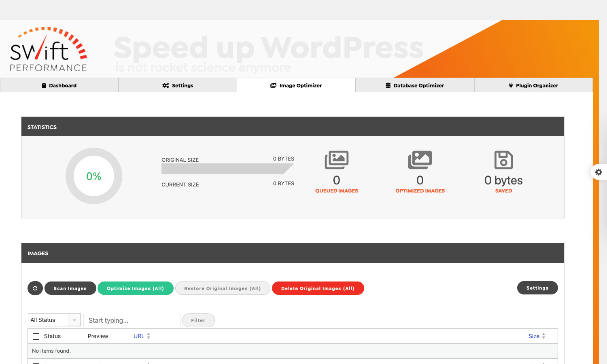Open the Database Optimizer tab
Image resolution: width=607 pixels, height=364 pixels.
(x=415, y=85)
